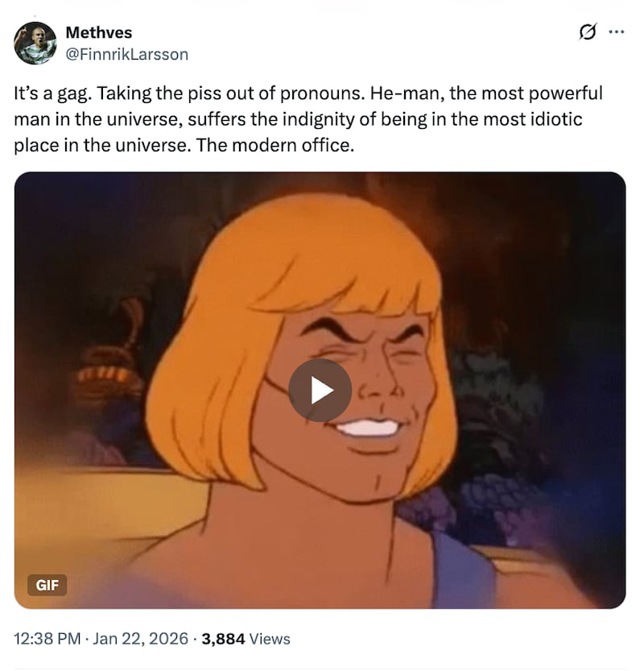Click the GIF badge on the media
The height and width of the screenshot is (671, 644).
[47, 585]
